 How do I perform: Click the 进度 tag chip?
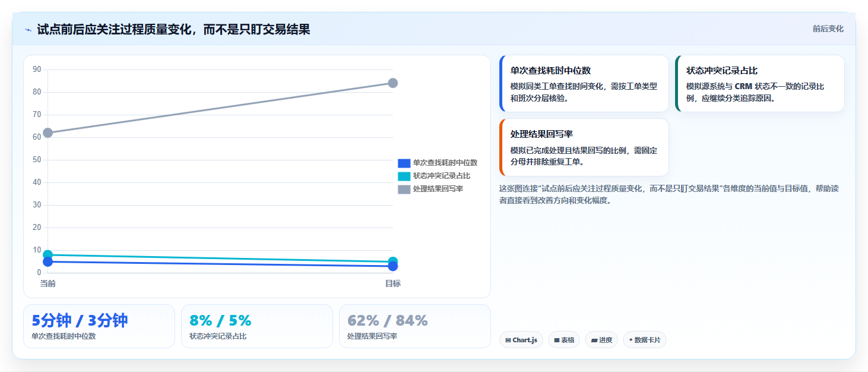point(601,340)
